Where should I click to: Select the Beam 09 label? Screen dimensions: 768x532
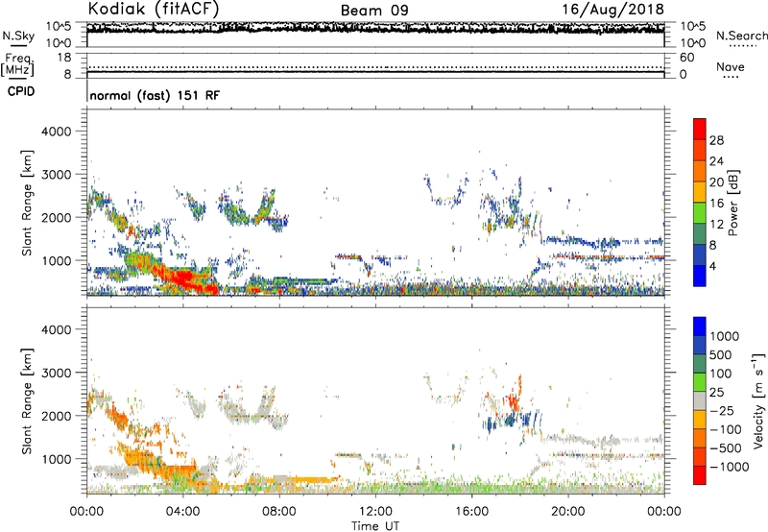[374, 11]
